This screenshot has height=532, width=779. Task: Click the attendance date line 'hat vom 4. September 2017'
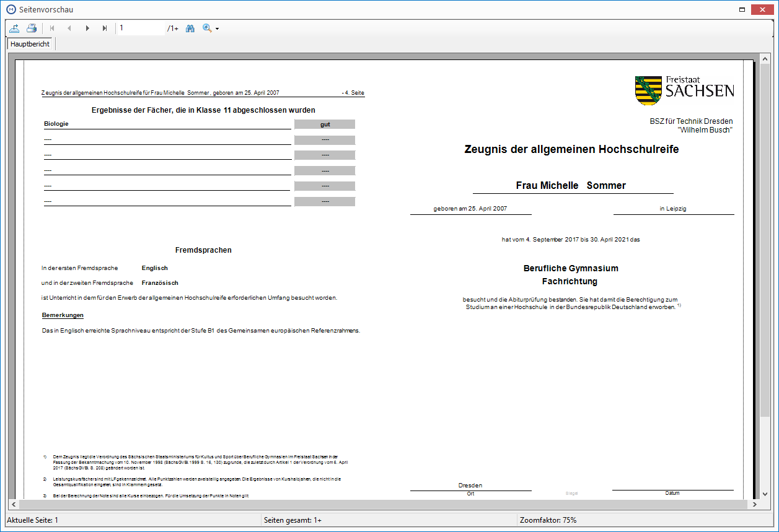click(x=571, y=239)
